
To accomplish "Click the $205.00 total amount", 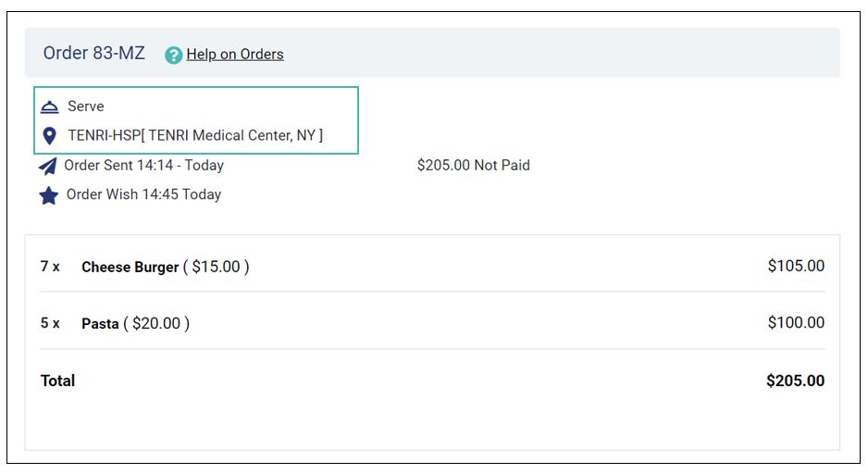I will coord(796,380).
